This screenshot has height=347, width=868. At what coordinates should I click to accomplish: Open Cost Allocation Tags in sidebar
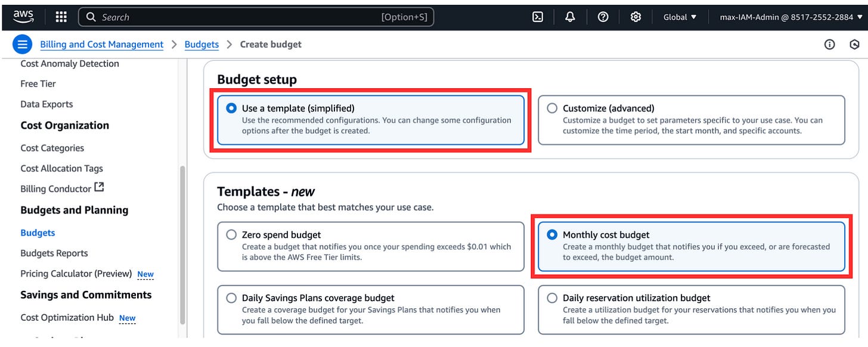tap(62, 169)
